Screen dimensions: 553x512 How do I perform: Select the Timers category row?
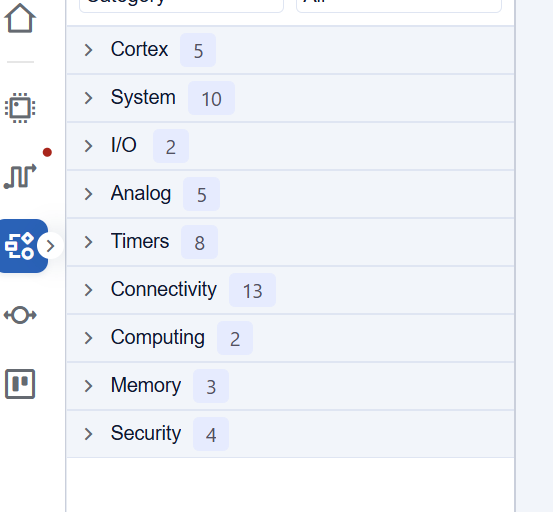point(290,242)
